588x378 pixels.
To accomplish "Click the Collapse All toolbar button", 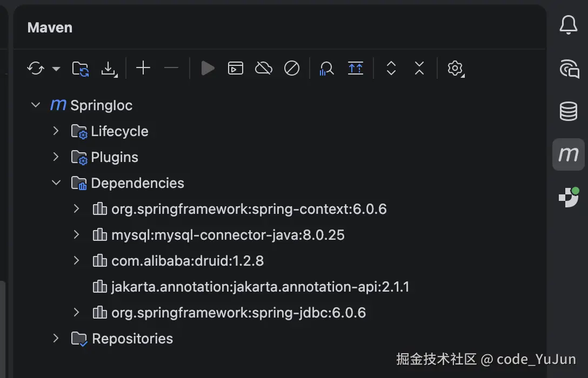I will point(419,69).
